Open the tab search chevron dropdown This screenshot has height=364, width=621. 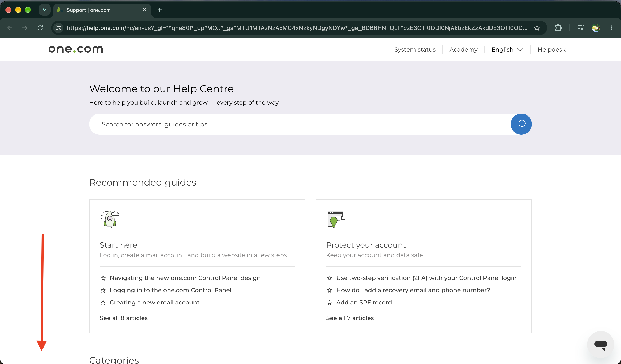click(x=45, y=10)
